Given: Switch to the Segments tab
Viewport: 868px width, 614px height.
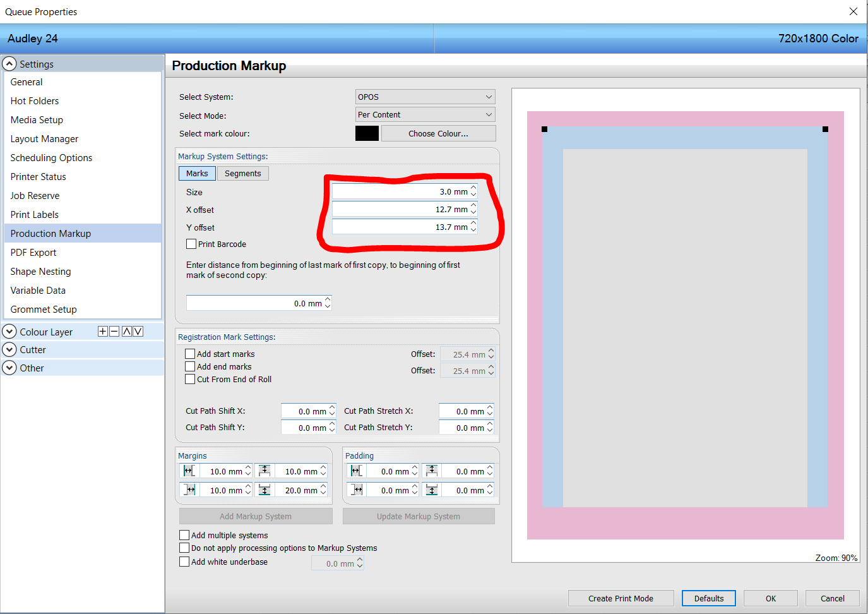Looking at the screenshot, I should [x=242, y=173].
